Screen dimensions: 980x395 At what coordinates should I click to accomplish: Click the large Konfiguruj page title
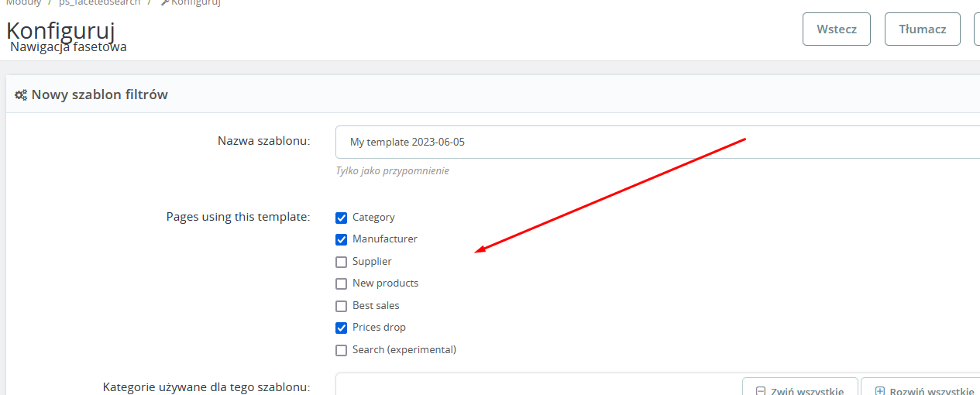60,31
